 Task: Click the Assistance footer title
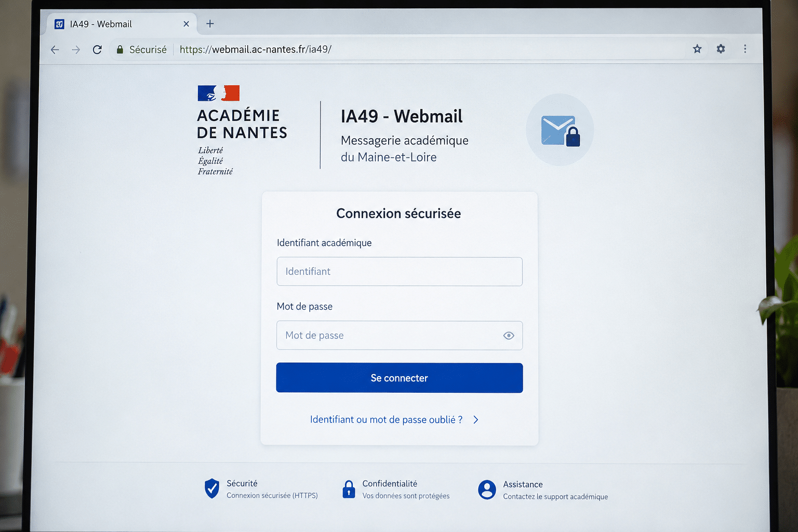coord(523,484)
